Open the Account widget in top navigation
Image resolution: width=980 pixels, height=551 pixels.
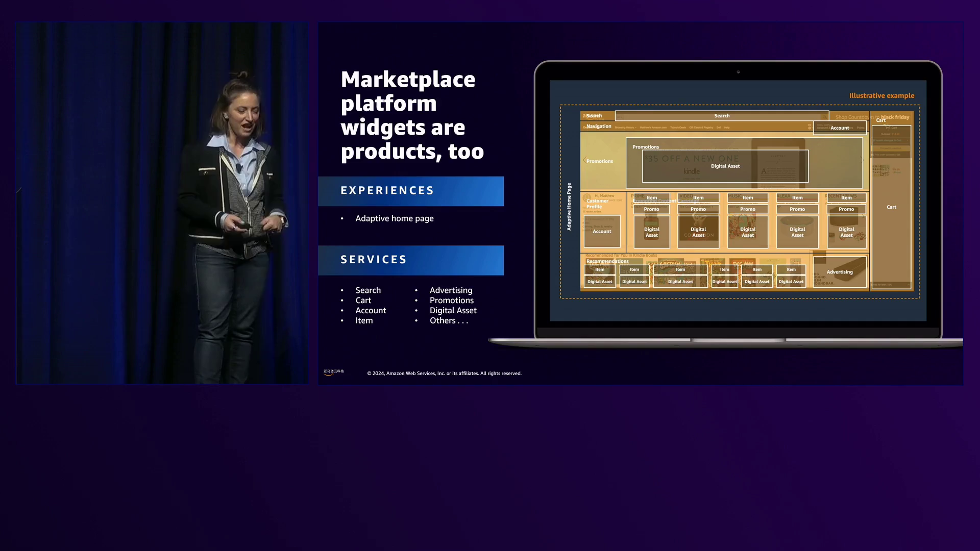(839, 128)
